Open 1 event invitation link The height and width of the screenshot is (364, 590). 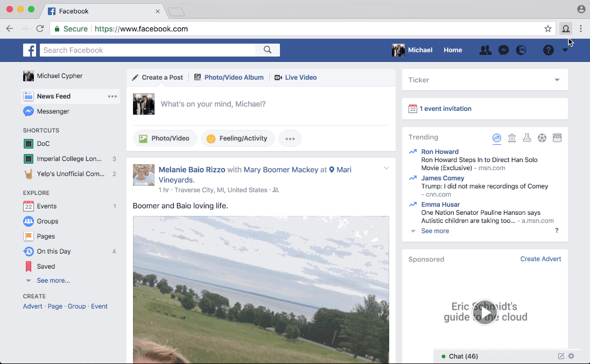coord(446,108)
